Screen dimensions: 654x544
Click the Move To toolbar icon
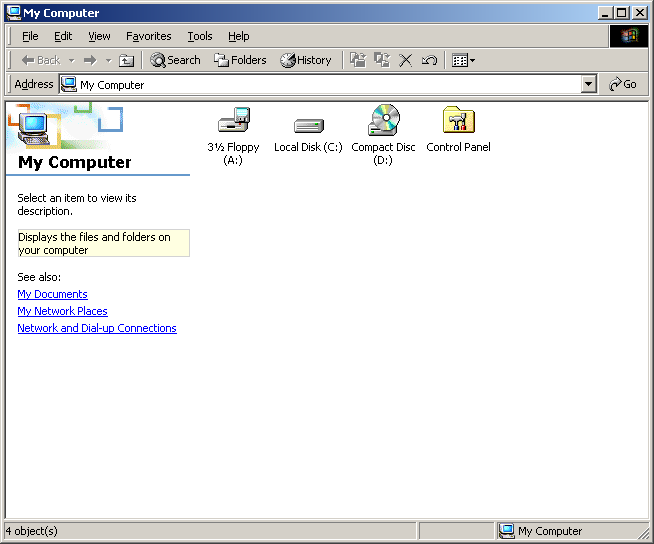point(358,60)
